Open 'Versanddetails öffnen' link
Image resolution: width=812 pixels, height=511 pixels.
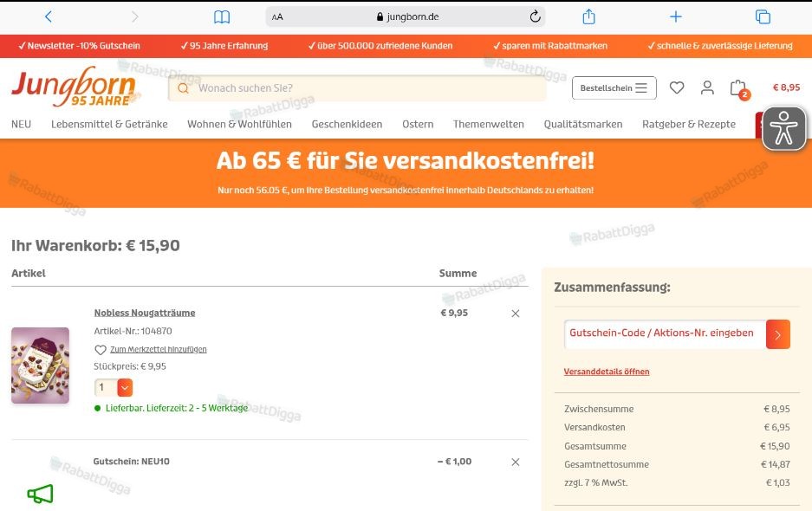click(x=607, y=372)
